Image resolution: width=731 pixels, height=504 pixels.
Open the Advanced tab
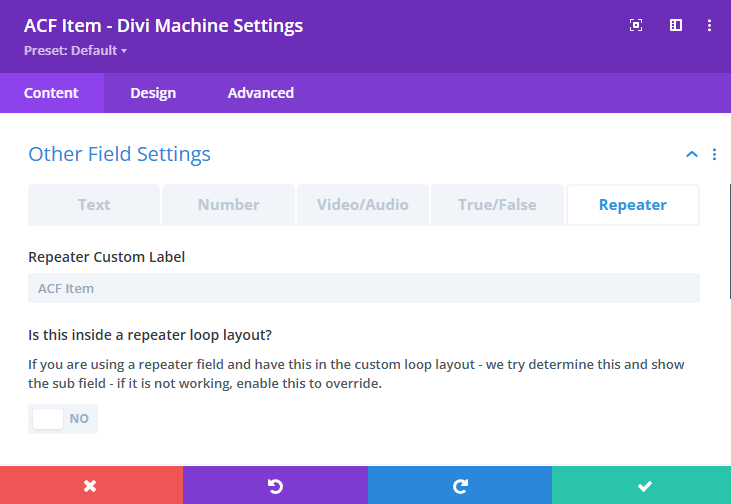(x=260, y=93)
